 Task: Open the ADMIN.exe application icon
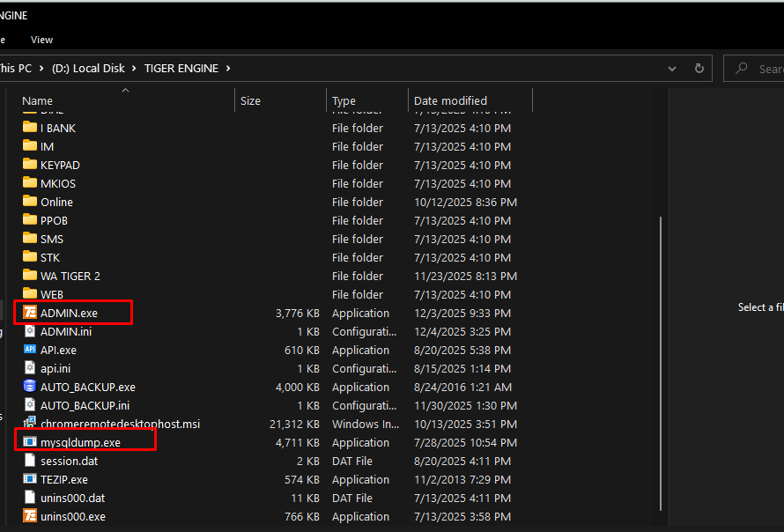pos(30,313)
